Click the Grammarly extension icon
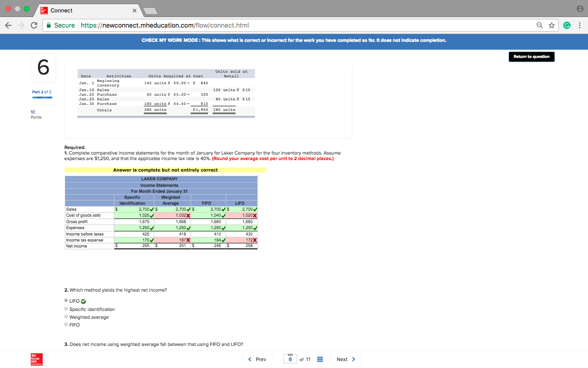 (x=568, y=25)
